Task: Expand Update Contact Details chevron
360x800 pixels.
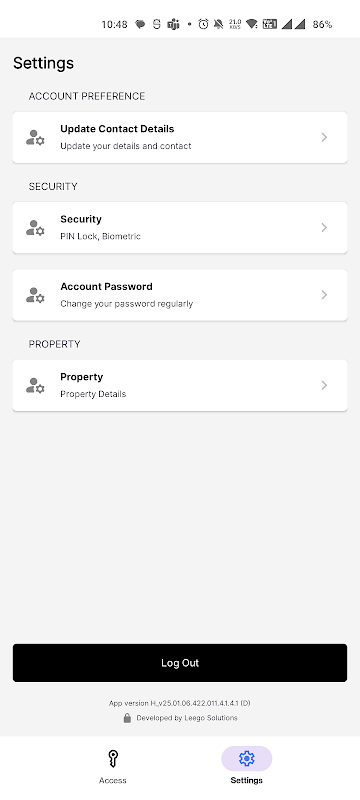Action: pyautogui.click(x=324, y=137)
